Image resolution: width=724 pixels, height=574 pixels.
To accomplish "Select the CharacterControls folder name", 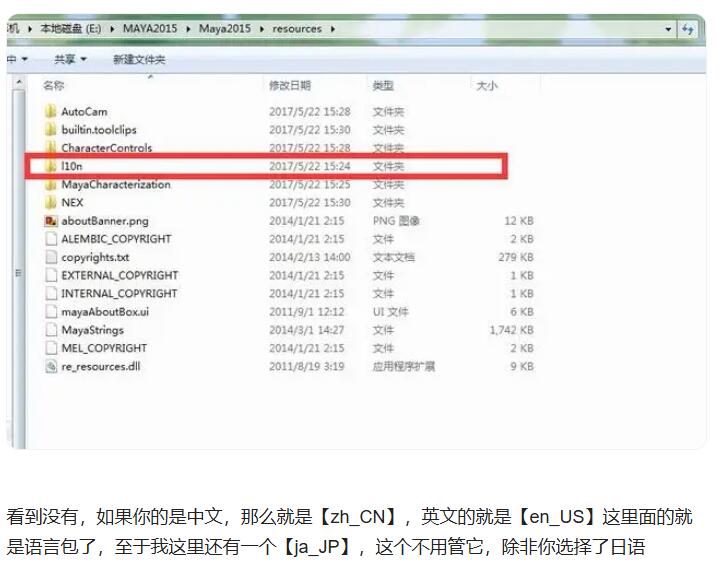I will tap(107, 148).
